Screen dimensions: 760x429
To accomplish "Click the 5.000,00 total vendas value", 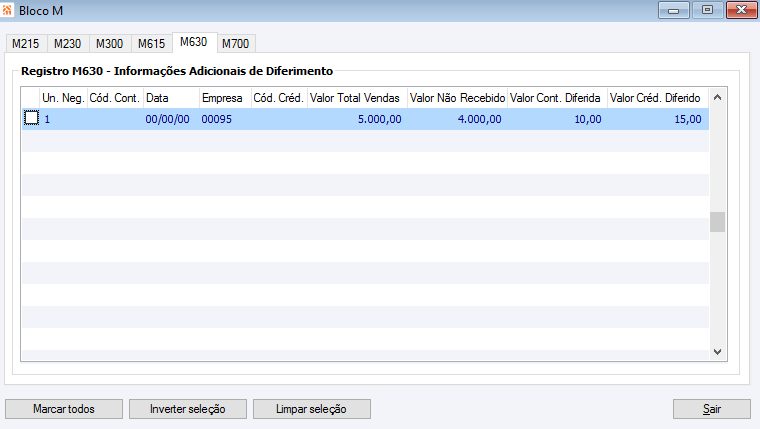I will pyautogui.click(x=380, y=119).
